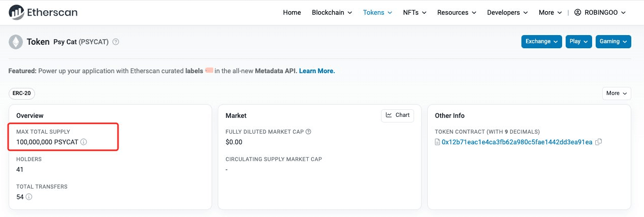
Task: Open the Gaming dropdown
Action: [x=613, y=42]
